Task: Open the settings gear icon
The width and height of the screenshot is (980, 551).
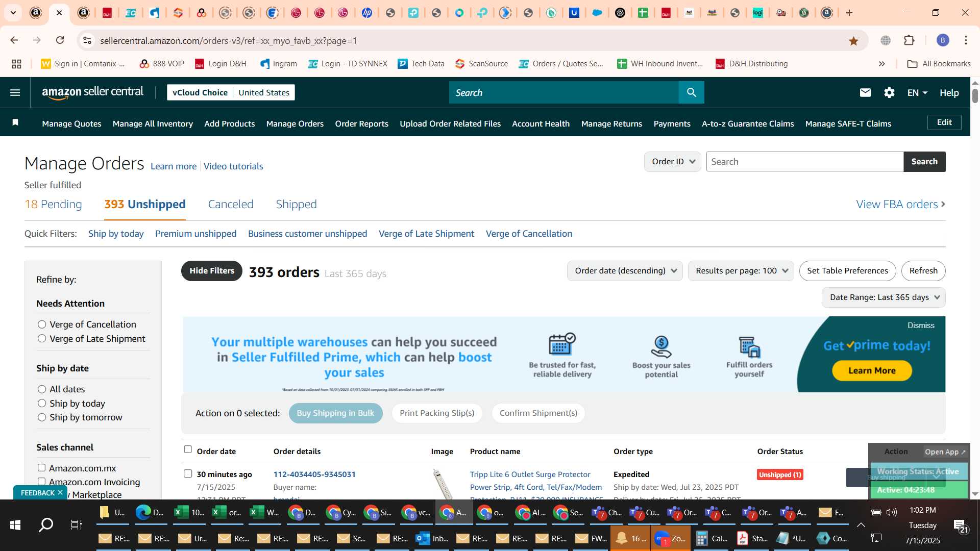Action: (889, 92)
